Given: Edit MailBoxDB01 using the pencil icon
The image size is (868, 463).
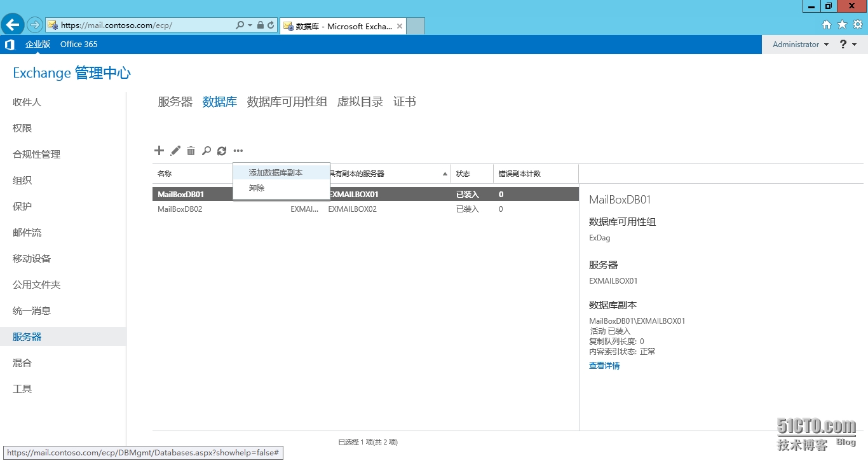Looking at the screenshot, I should coord(175,150).
